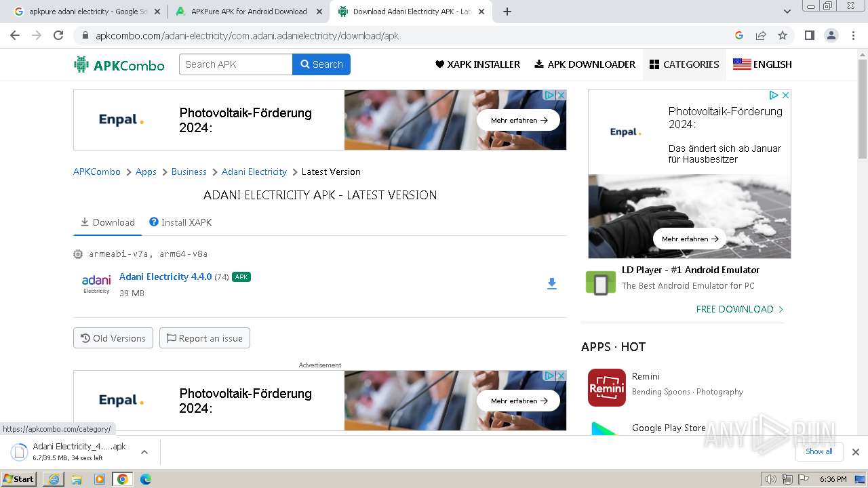868x488 pixels.
Task: Switch to the APKPure browser tab
Action: click(x=248, y=12)
